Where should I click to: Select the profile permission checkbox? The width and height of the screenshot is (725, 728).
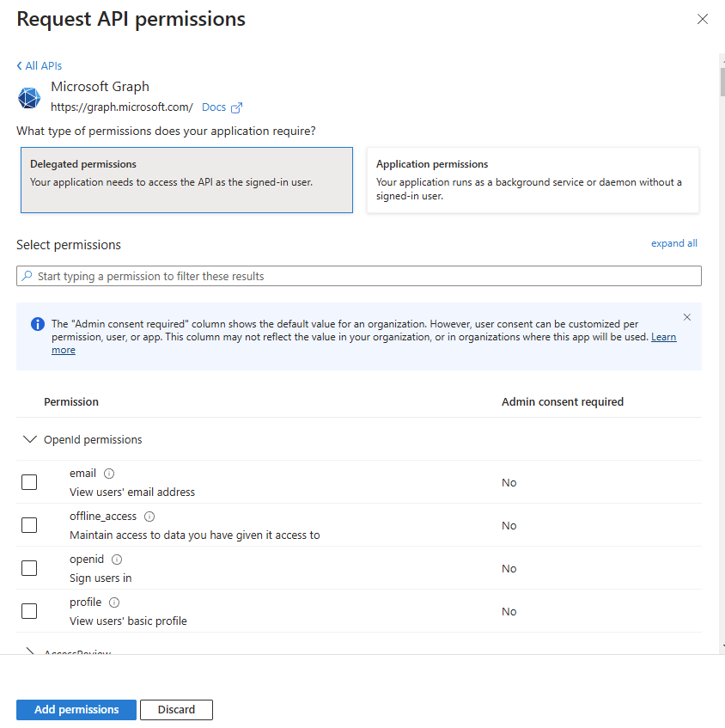(x=29, y=611)
